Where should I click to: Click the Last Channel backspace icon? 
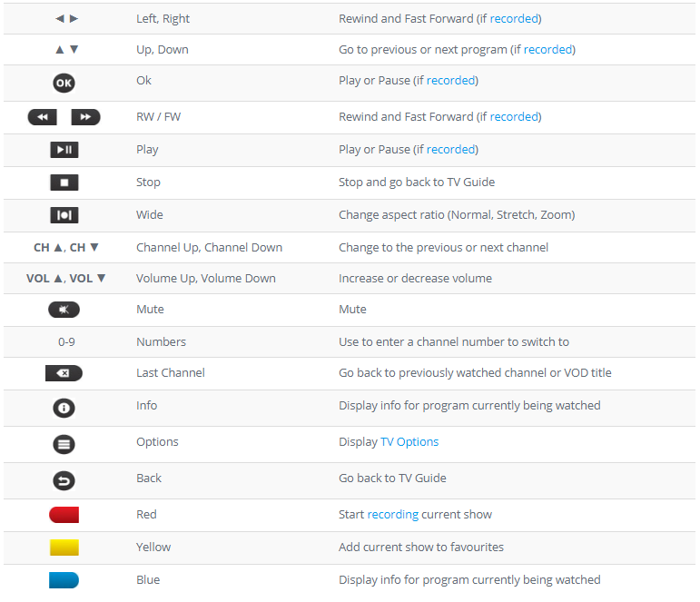pos(64,373)
